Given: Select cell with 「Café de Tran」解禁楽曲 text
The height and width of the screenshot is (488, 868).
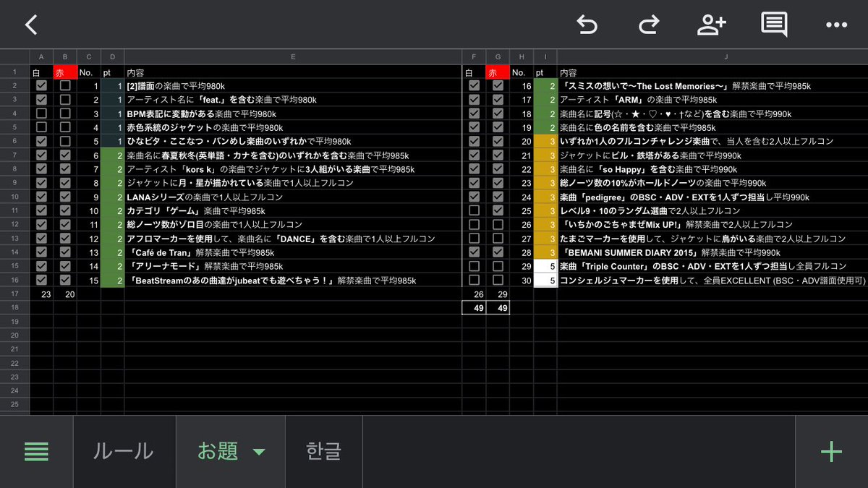Looking at the screenshot, I should coord(293,252).
